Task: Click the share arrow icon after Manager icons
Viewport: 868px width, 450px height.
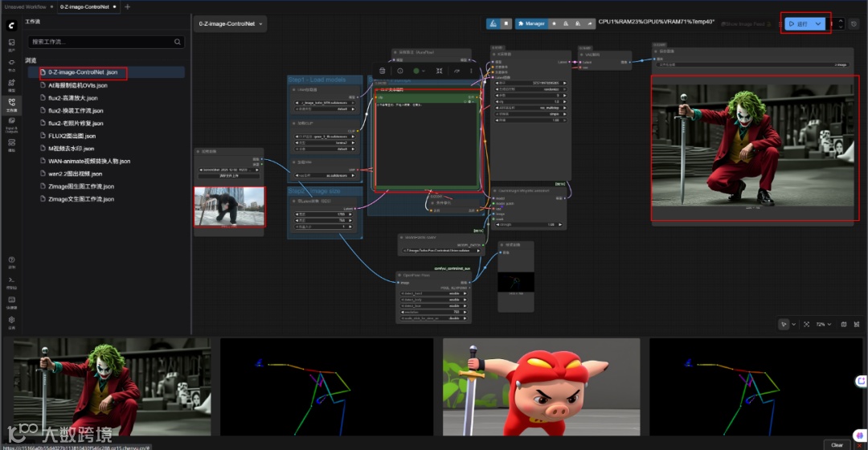Action: pos(590,23)
